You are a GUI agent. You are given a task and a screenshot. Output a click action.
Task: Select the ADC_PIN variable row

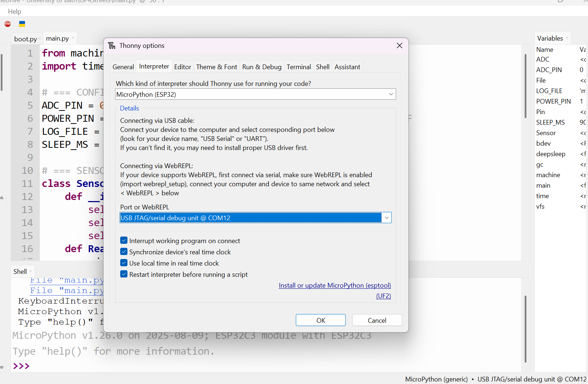560,70
